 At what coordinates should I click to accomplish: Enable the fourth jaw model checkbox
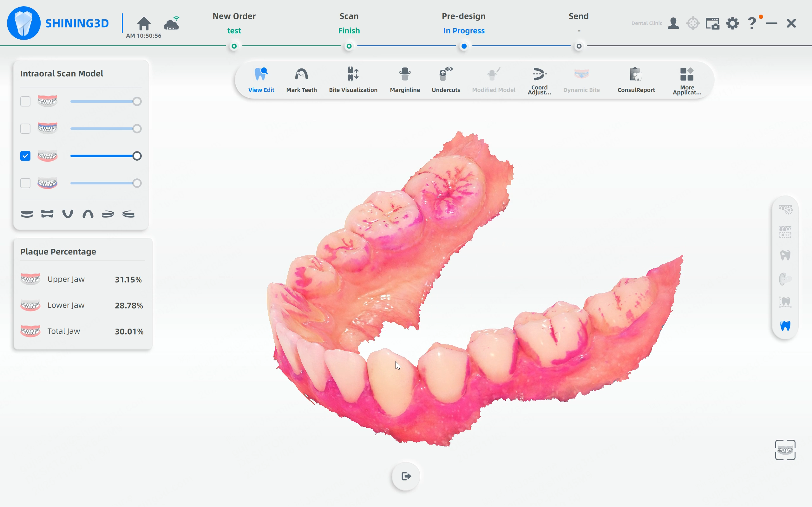tap(25, 183)
